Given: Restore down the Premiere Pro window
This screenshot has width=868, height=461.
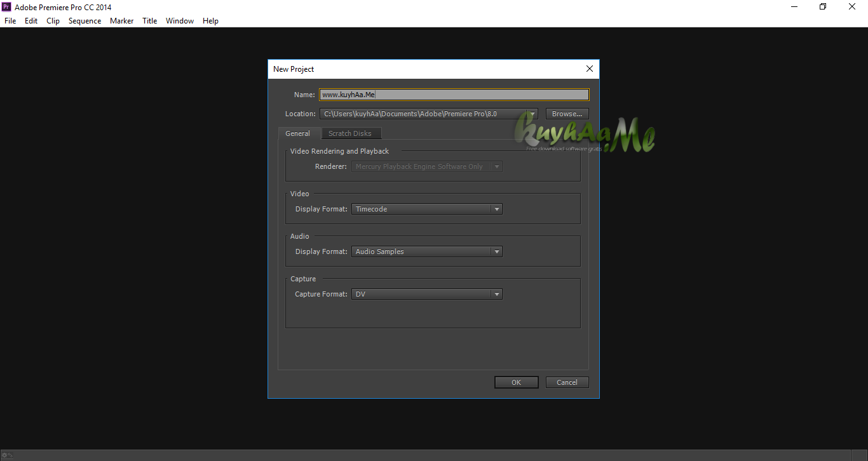Looking at the screenshot, I should click(x=824, y=7).
